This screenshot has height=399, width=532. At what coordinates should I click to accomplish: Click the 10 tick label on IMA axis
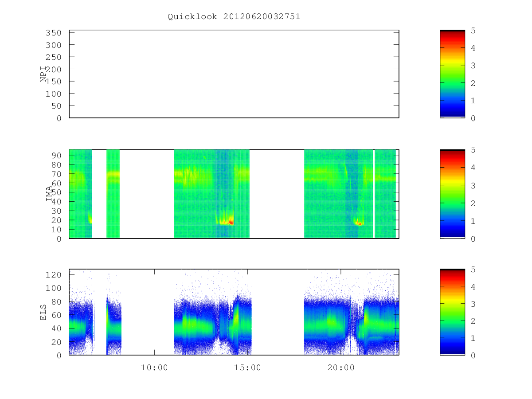click(56, 229)
